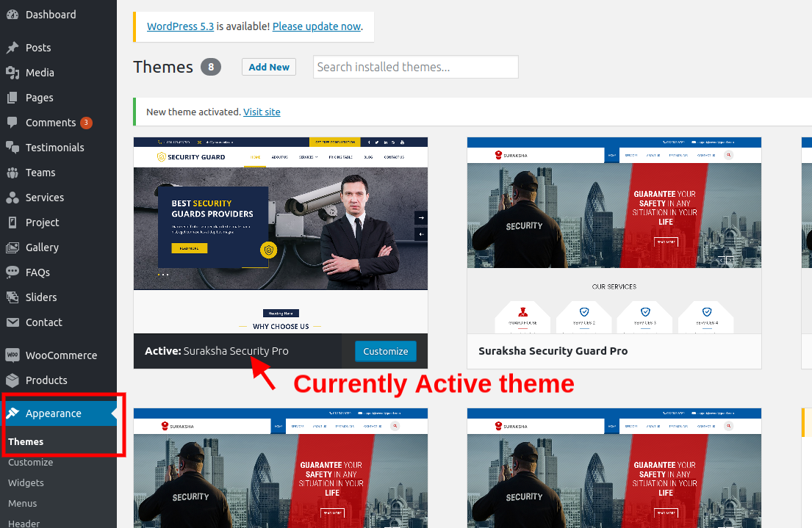Click the Please update now link
This screenshot has height=528, width=812.
click(316, 26)
